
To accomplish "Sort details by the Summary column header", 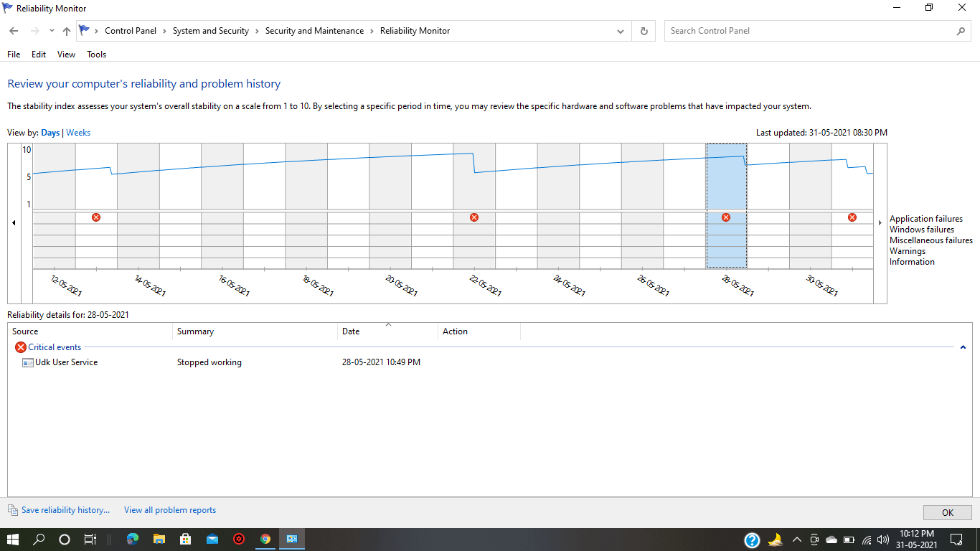I will click(255, 331).
